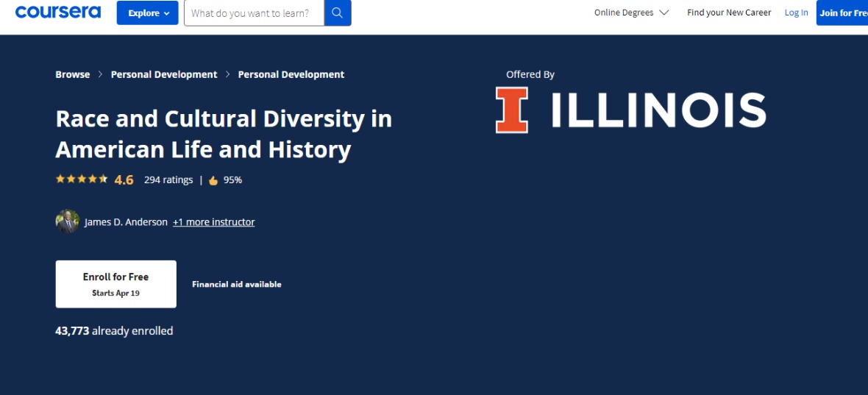Screen dimensions: 868x395
Task: Click the course title heading
Action: coord(224,135)
